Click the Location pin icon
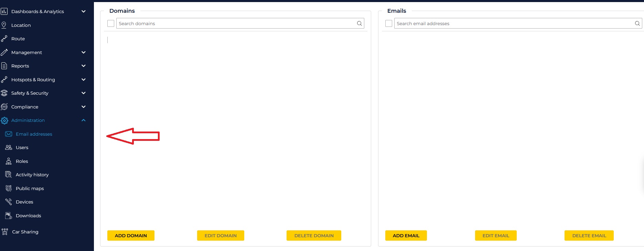Image resolution: width=644 pixels, height=251 pixels. pyautogui.click(x=4, y=25)
